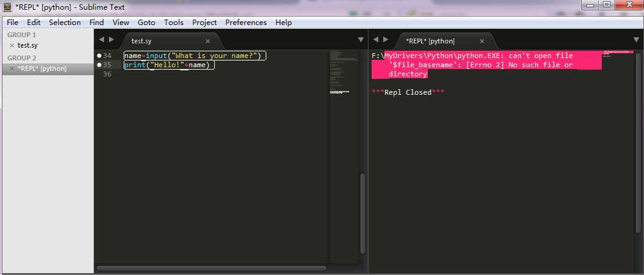The image size is (644, 275).
Task: Open the Goto menu
Action: coord(147,23)
